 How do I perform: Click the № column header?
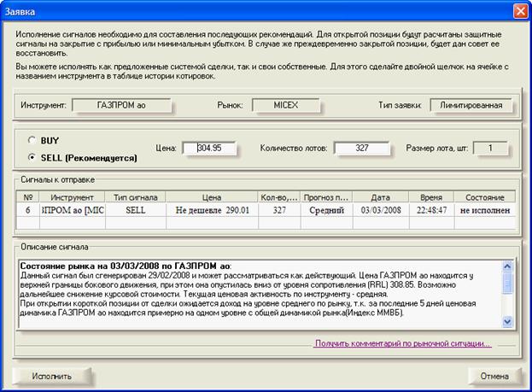(x=28, y=197)
